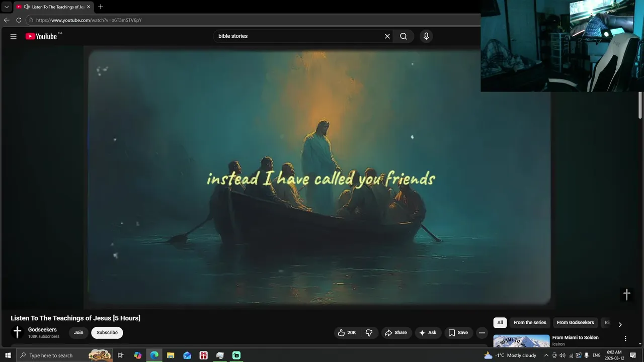Open the Godseekers channel avatar
The image size is (644, 362).
(x=17, y=332)
